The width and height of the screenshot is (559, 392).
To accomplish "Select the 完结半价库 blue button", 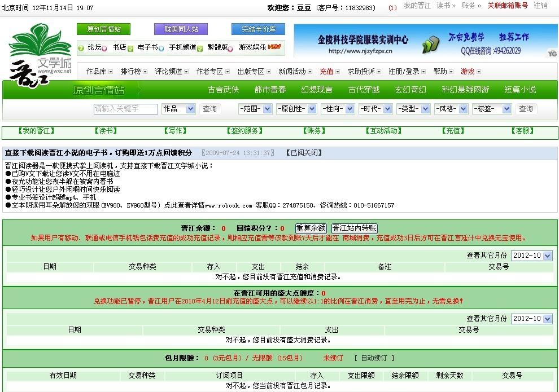I will pyautogui.click(x=259, y=29).
